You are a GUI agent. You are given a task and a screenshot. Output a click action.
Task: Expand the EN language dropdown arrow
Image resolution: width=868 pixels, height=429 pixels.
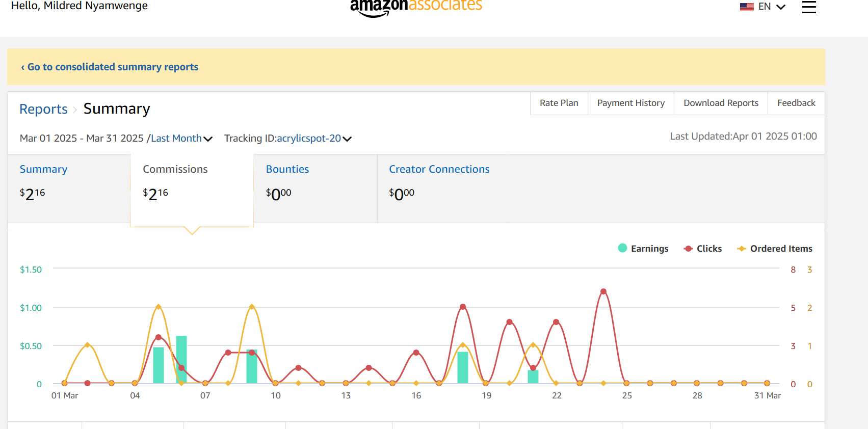(780, 7)
